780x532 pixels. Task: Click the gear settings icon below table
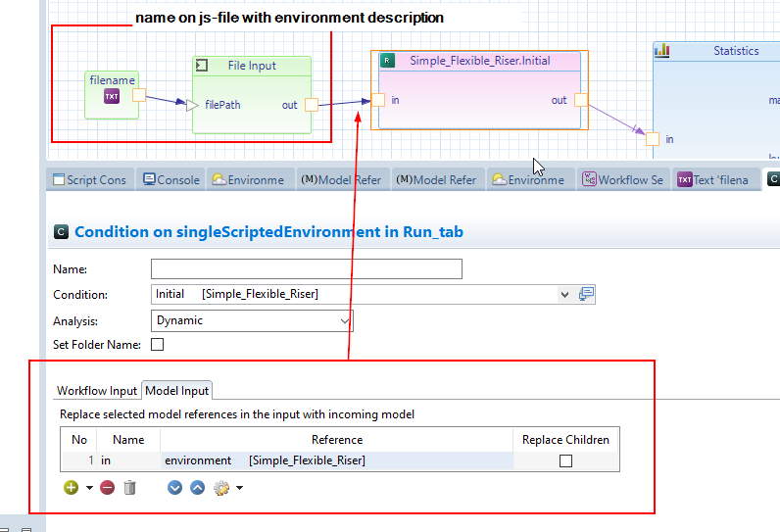[x=221, y=487]
